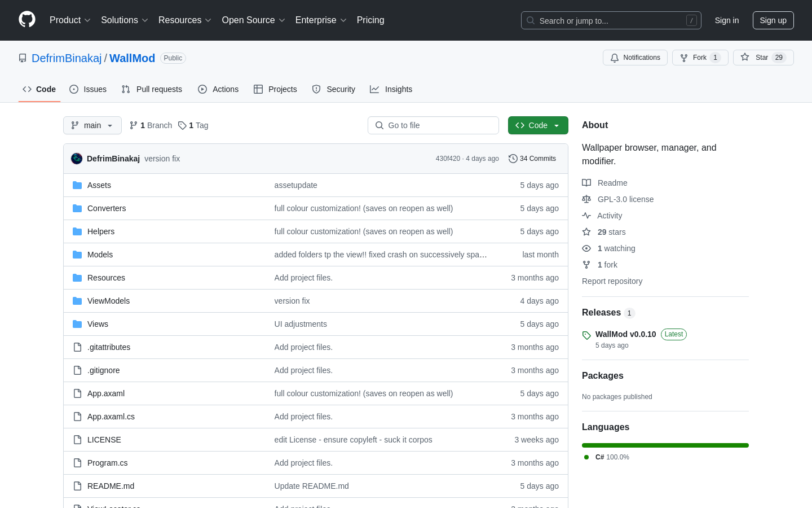Click the .gitignore file icon
This screenshot has width=812, height=508.
tap(77, 370)
